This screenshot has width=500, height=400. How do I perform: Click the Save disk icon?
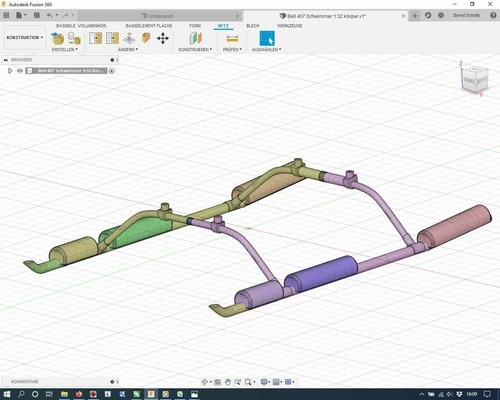pyautogui.click(x=37, y=15)
